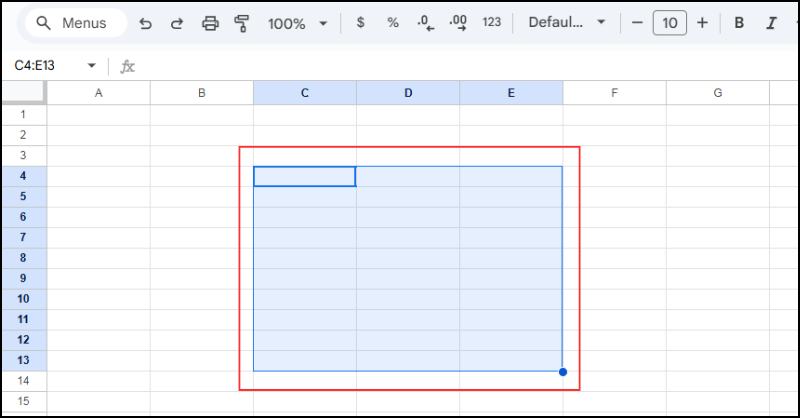Increase decimal places icon
Viewport: 800px width, 418px height.
click(458, 23)
